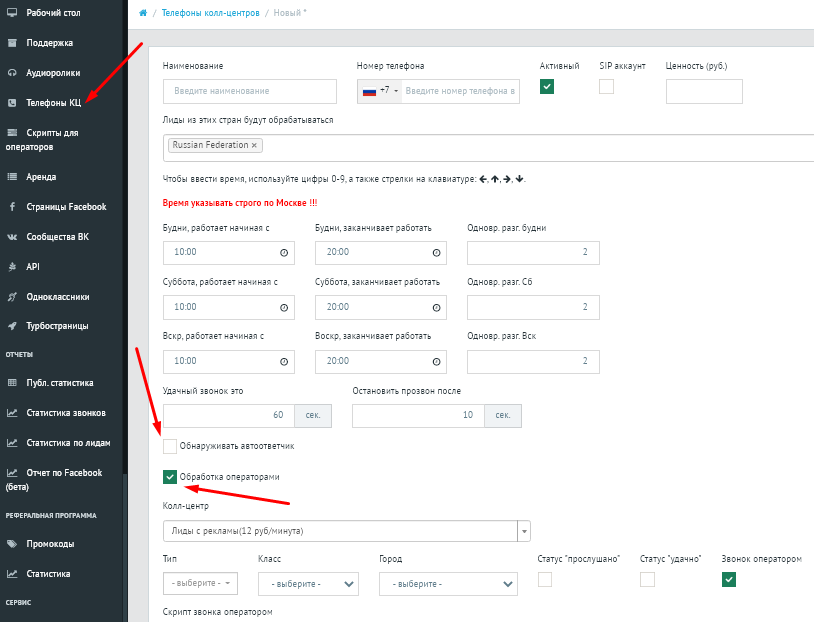Viewport: 814px width, 622px height.
Task: Click the tag icon beside Промокоды
Action: click(x=12, y=545)
